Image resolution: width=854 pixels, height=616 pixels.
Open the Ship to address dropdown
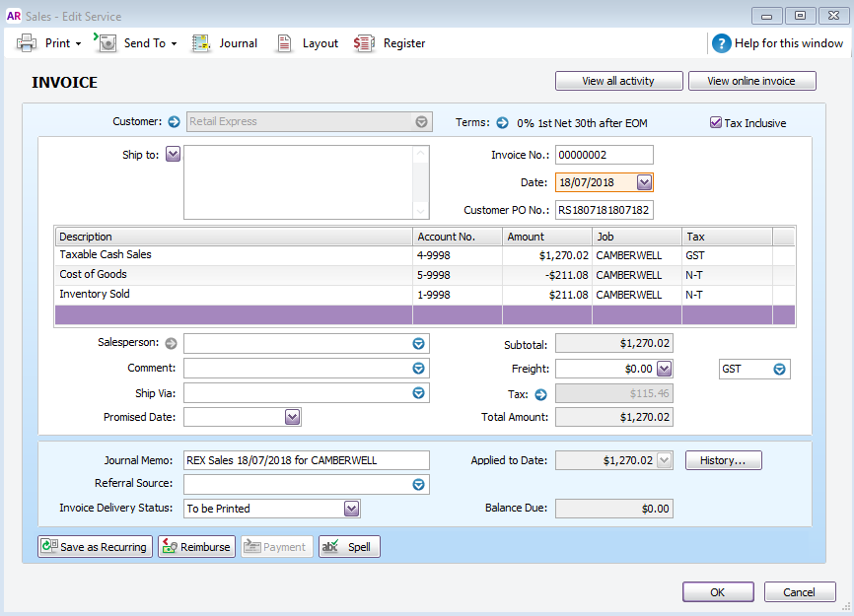(x=173, y=154)
